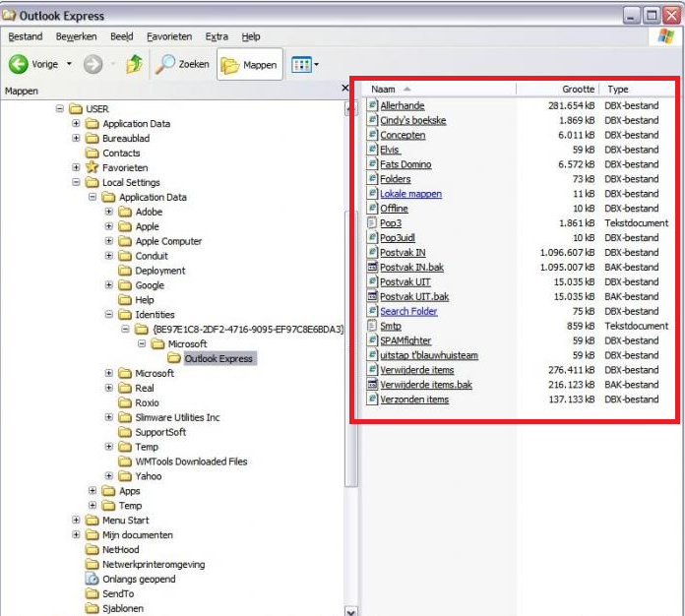Click the folder tree scroll-up arrow
Image resolution: width=685 pixels, height=616 pixels.
(x=350, y=108)
